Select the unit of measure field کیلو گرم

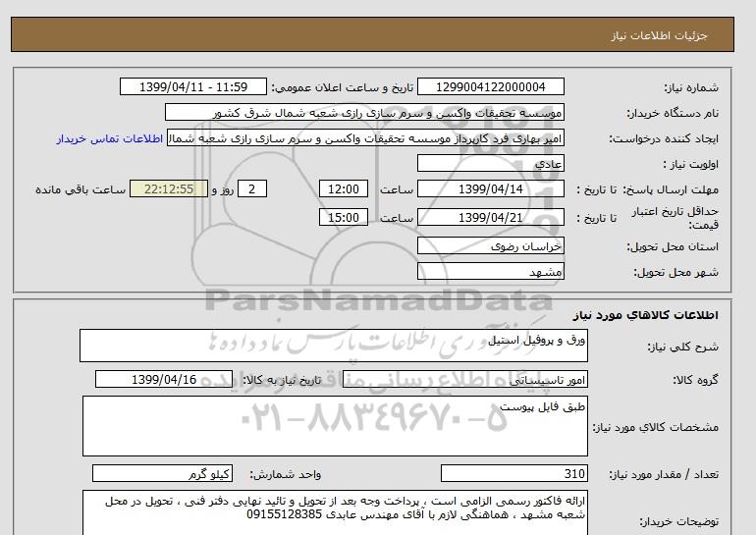coord(162,473)
